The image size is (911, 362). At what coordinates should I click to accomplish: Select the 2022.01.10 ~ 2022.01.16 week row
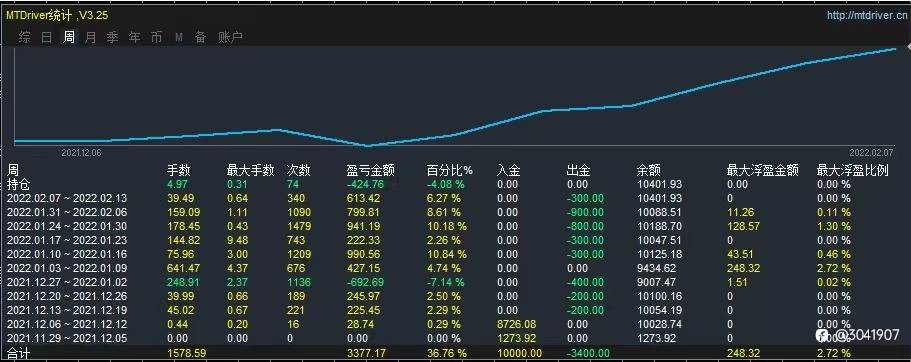(456, 254)
